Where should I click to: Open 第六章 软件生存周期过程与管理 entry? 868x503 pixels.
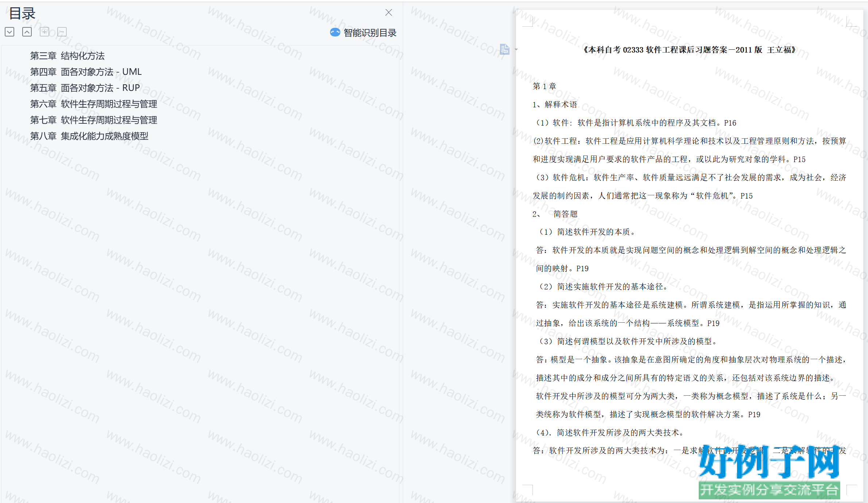[94, 104]
